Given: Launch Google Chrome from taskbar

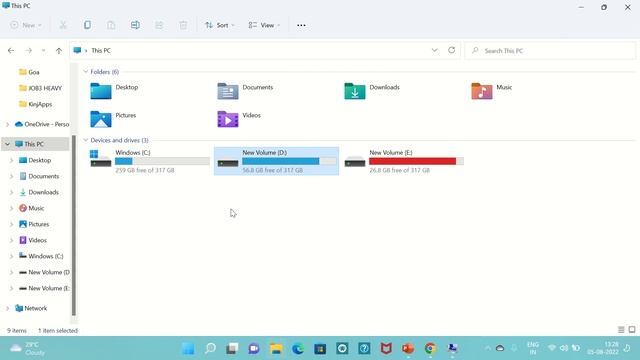Looking at the screenshot, I should click(x=430, y=349).
